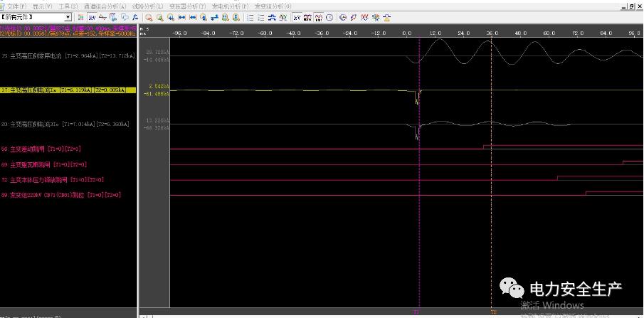Open the 线路分析(L) menu

[148, 6]
